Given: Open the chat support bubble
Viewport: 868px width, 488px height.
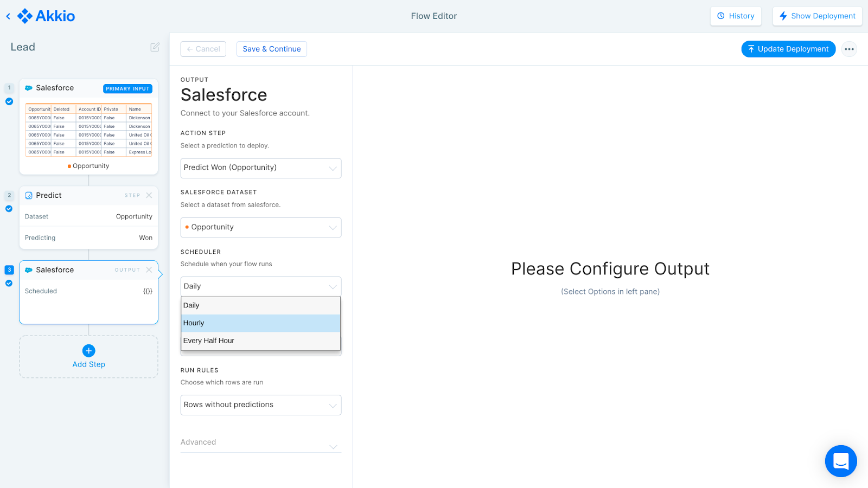Looking at the screenshot, I should pos(841,461).
